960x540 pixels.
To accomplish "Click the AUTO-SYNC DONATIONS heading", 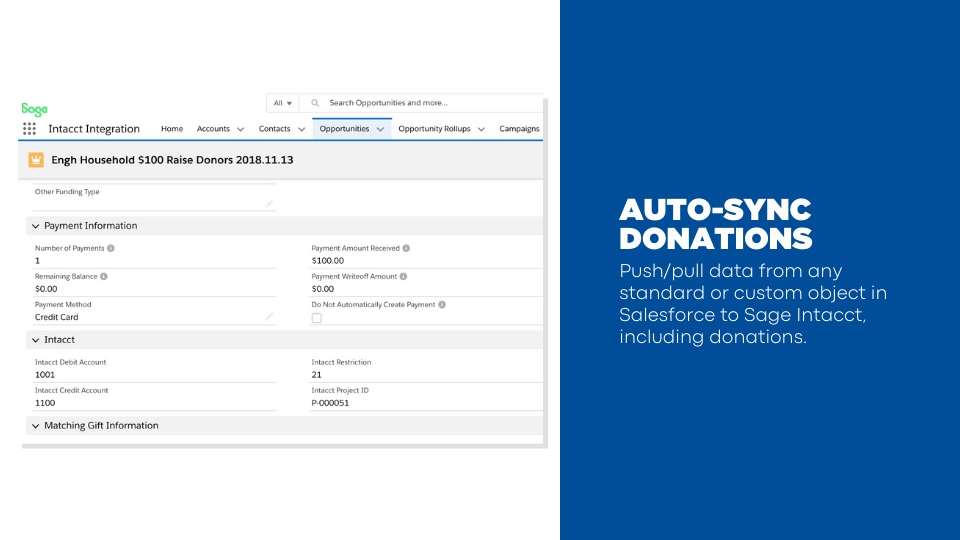I will [x=715, y=224].
